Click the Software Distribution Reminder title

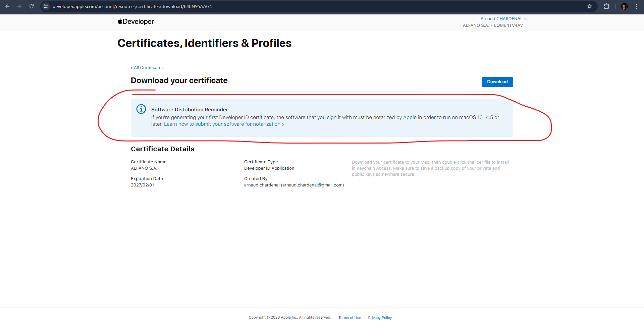point(190,110)
